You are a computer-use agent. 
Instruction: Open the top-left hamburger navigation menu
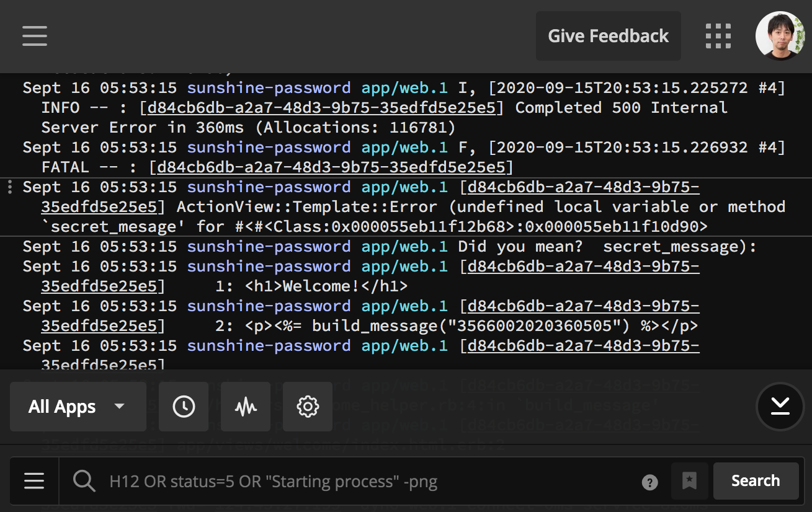pos(34,36)
